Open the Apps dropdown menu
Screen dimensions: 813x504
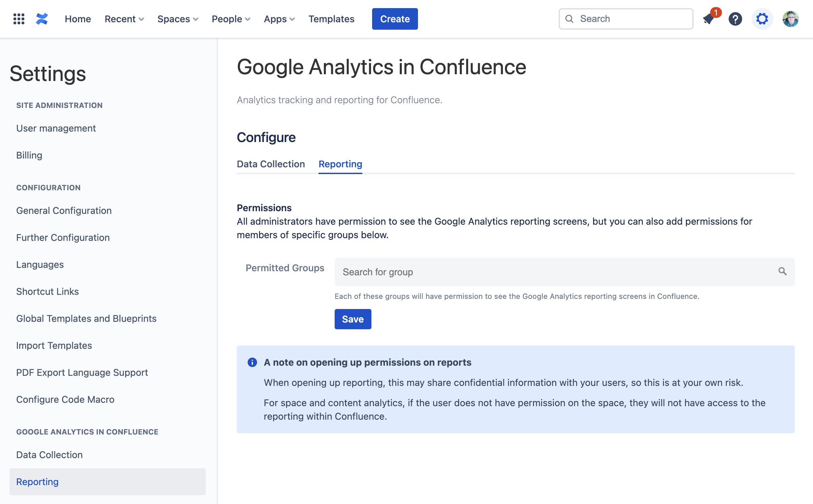coord(279,19)
